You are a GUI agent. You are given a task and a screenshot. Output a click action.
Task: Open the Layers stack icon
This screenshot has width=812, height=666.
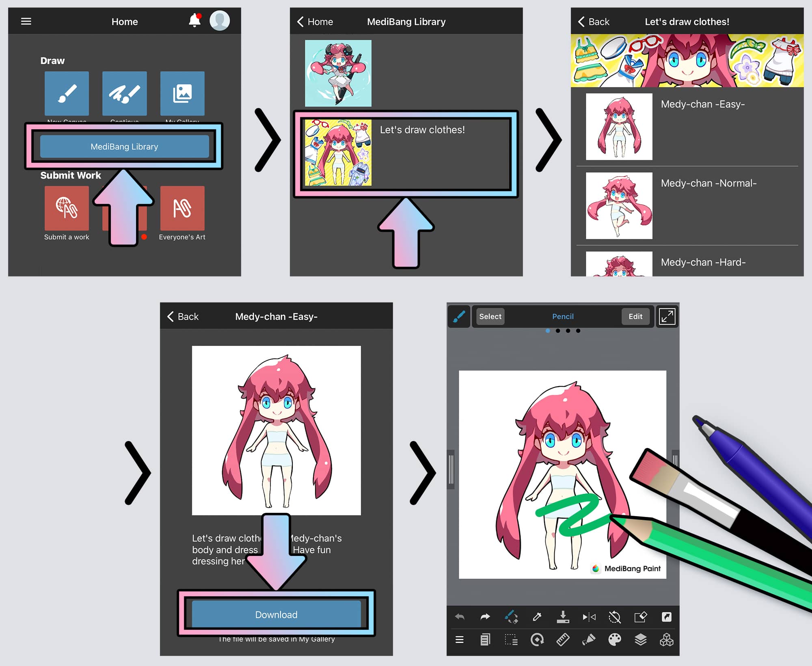(x=641, y=640)
